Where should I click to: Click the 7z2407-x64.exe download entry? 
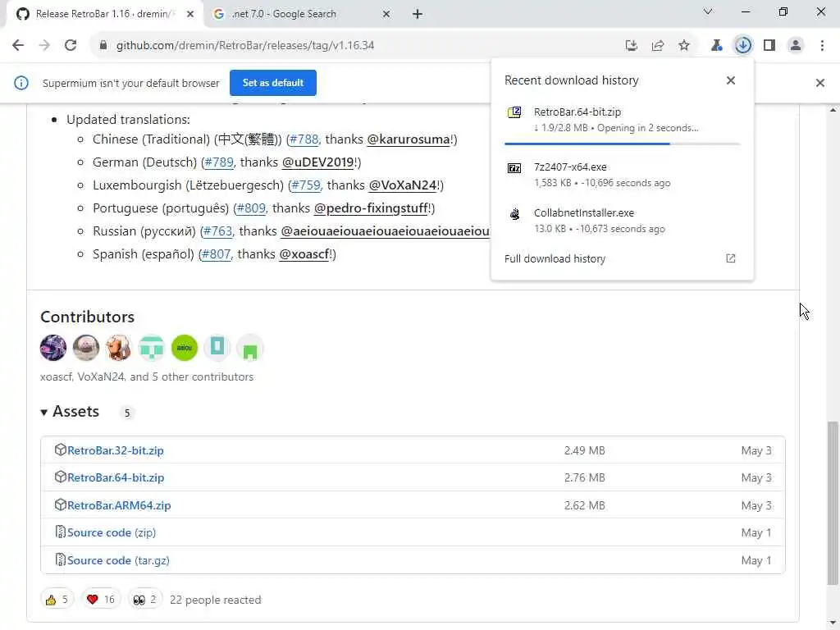click(622, 175)
